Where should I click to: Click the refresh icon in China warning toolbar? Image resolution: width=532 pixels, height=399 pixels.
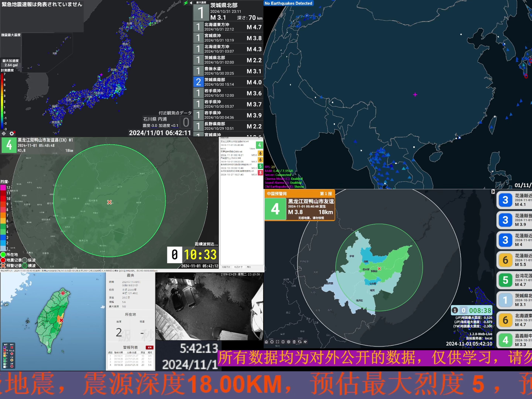[300, 342]
